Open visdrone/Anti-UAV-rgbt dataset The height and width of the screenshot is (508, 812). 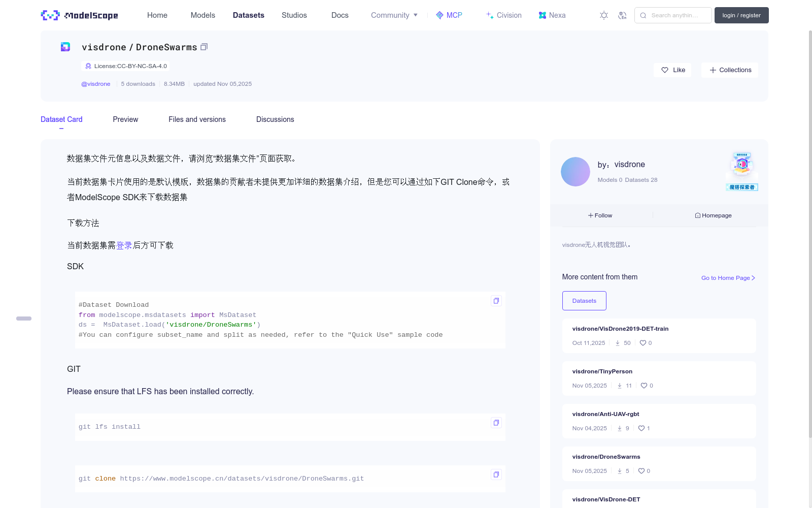605,414
